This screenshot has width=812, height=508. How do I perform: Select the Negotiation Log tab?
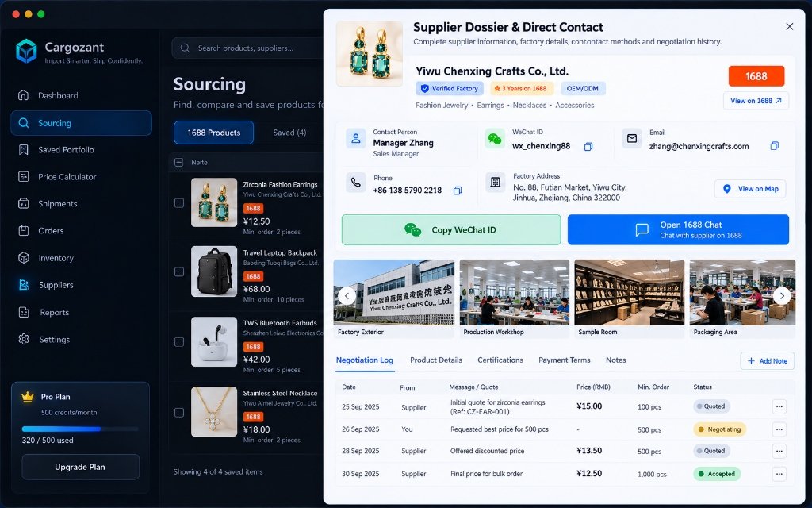coord(365,360)
